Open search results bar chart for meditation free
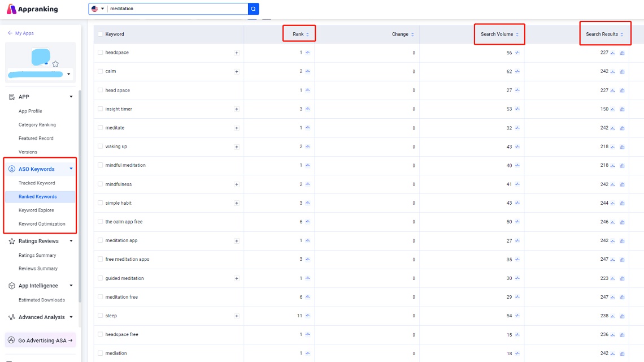This screenshot has height=362, width=644. [622, 297]
